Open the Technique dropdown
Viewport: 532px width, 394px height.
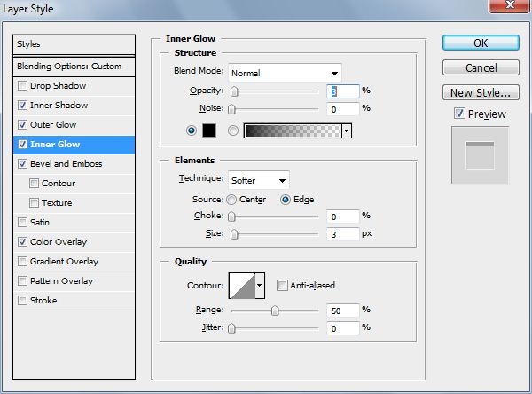click(x=259, y=180)
